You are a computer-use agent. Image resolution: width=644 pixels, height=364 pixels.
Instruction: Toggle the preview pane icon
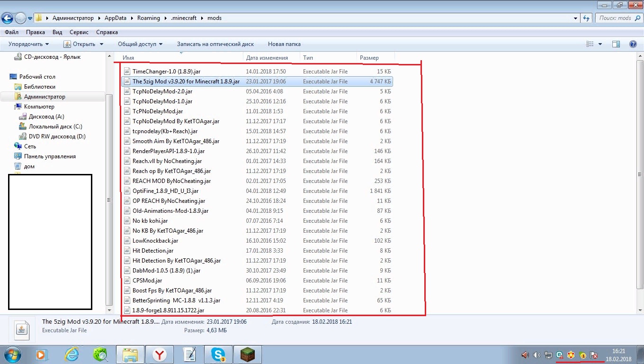(616, 44)
